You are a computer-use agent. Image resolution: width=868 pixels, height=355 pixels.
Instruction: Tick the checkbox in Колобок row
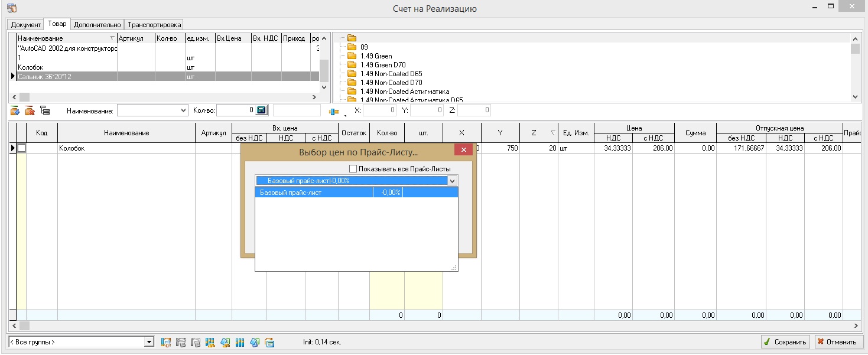tap(22, 149)
